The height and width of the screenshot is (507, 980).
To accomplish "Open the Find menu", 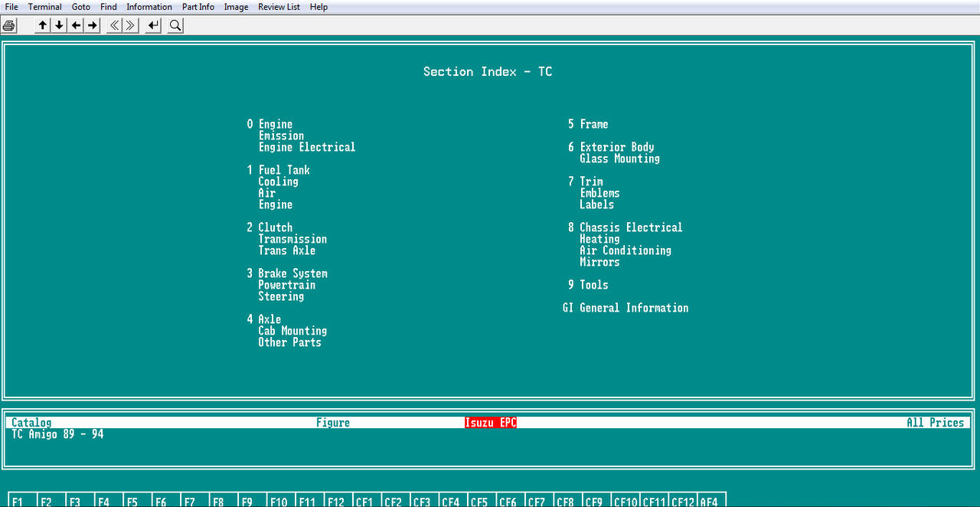I will pos(109,7).
